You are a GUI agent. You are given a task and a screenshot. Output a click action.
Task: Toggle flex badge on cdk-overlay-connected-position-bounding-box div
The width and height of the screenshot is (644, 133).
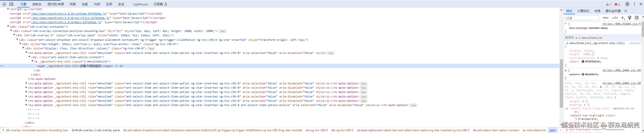(x=222, y=31)
